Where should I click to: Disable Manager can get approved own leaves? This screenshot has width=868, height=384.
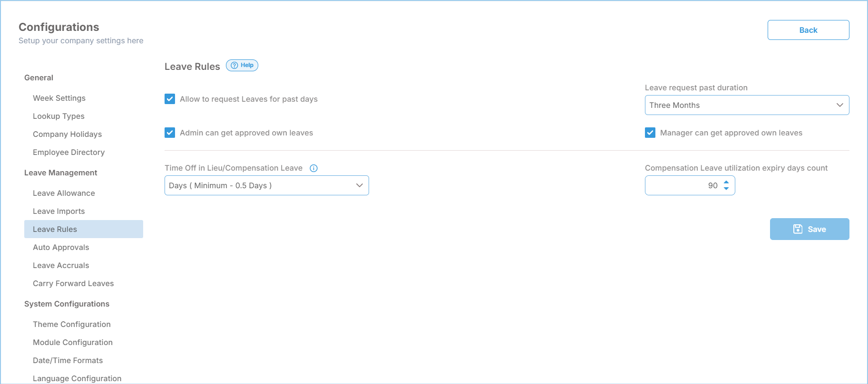tap(650, 133)
